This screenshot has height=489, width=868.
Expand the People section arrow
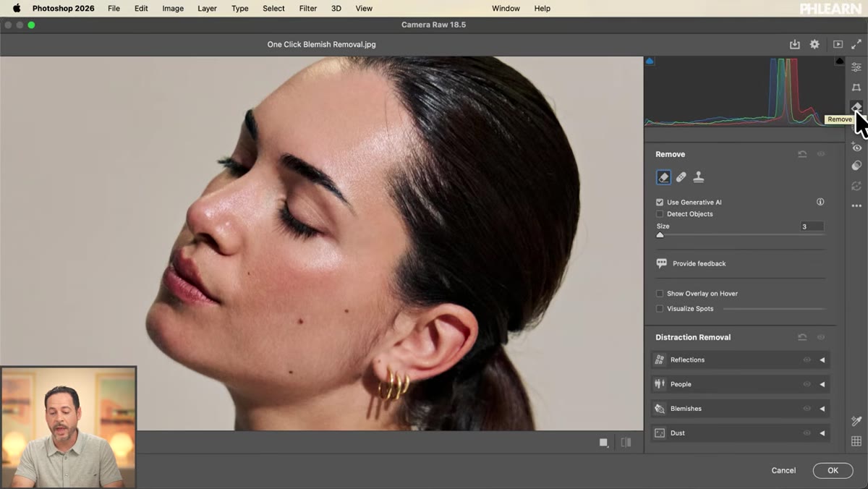coord(822,384)
